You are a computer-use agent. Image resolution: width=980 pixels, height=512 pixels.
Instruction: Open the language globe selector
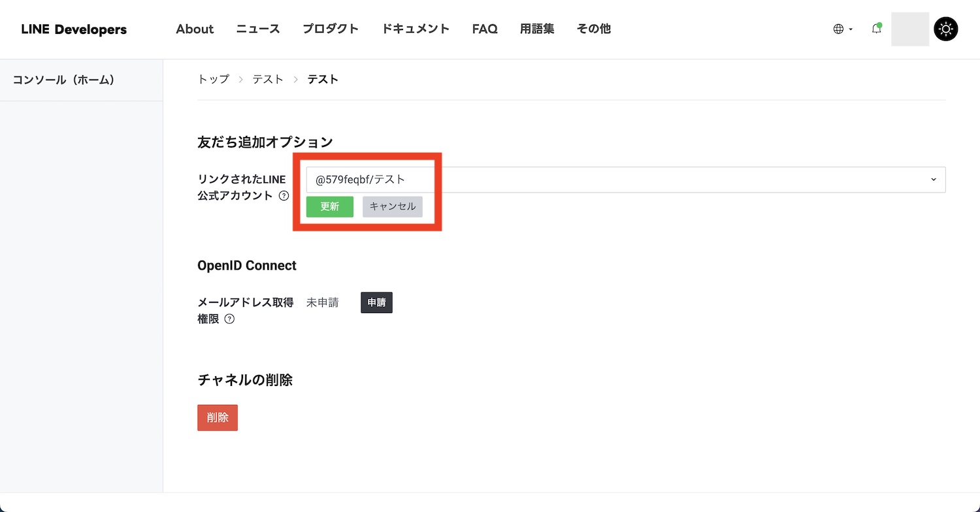[843, 29]
